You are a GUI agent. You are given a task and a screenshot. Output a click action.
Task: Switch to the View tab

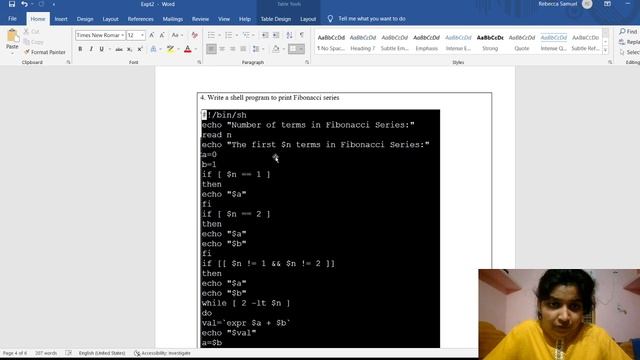[x=224, y=19]
